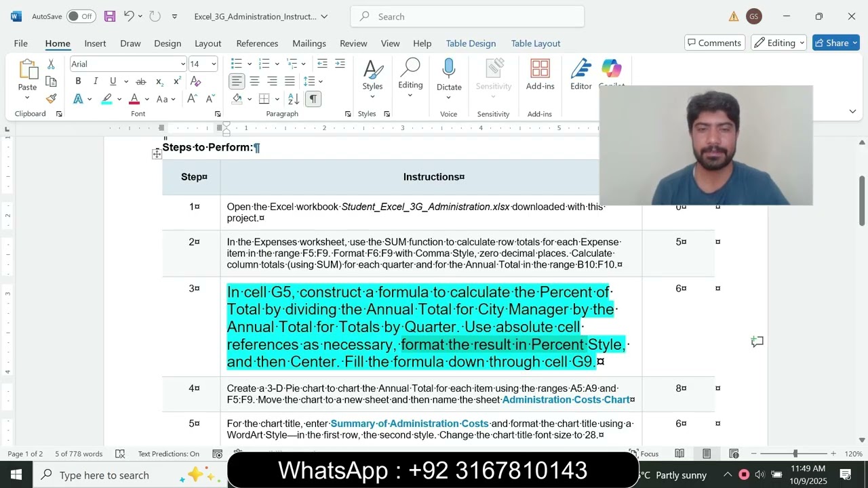Click 5 of 778 words count

[x=79, y=453]
